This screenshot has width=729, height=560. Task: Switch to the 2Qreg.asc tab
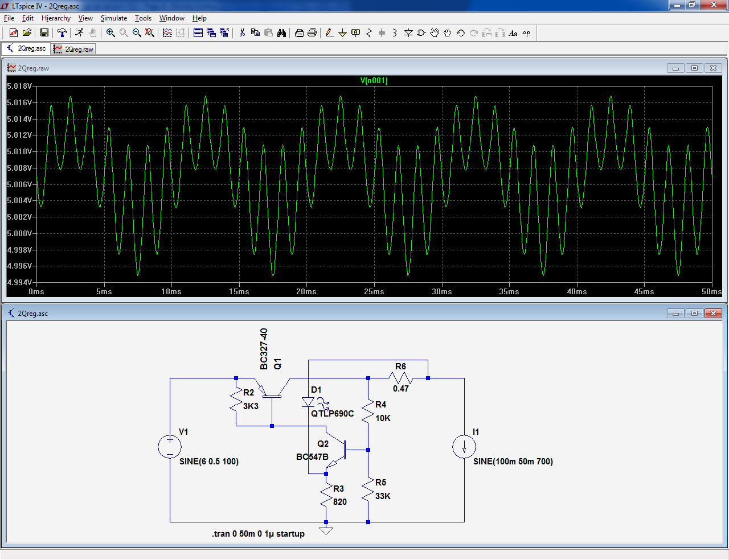[x=26, y=49]
